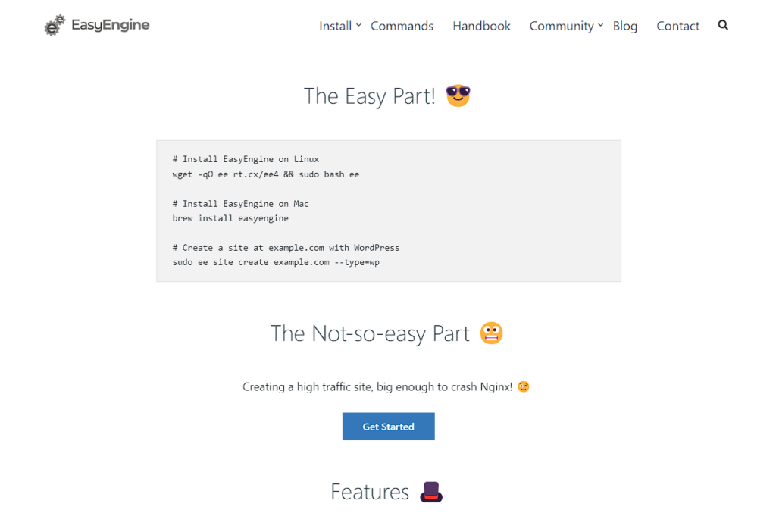The image size is (776, 532).
Task: Expand the Install menu chevron
Action: click(358, 25)
